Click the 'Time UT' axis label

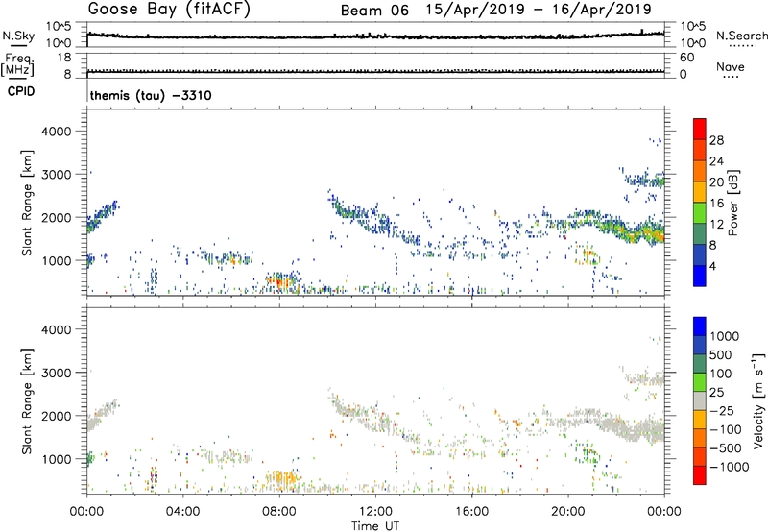(375, 526)
